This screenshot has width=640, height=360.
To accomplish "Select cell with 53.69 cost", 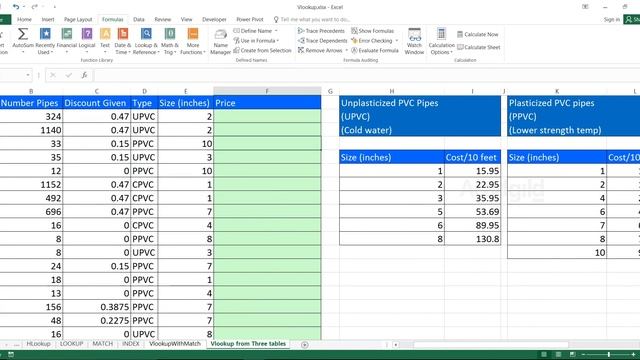I will tap(472, 211).
